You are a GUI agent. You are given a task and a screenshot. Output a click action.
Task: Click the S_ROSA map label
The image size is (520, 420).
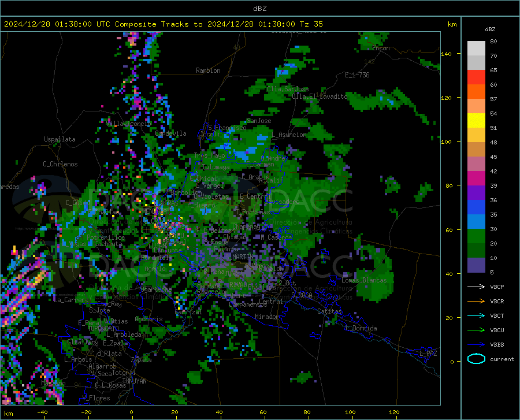pos(302,295)
